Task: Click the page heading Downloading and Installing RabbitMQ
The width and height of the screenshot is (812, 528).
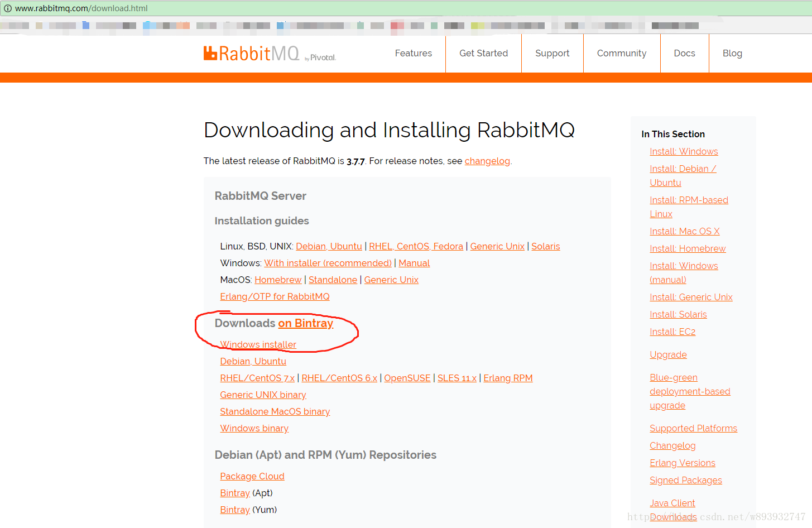Action: coord(389,130)
